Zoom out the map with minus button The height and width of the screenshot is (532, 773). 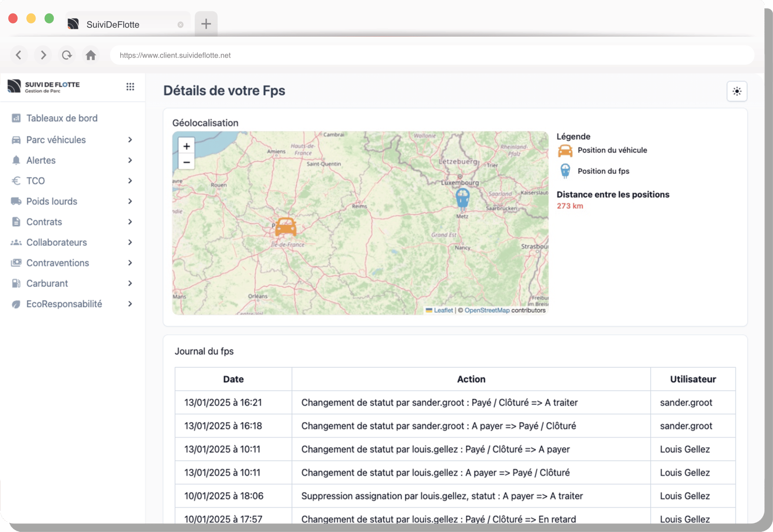(x=186, y=162)
